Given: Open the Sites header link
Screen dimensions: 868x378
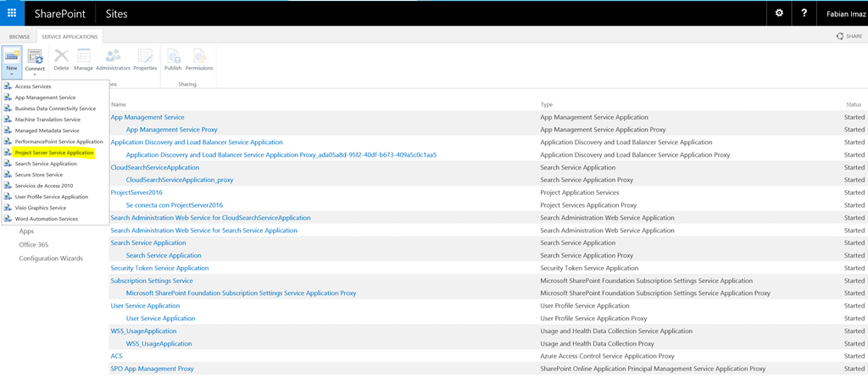Looking at the screenshot, I should pyautogui.click(x=117, y=14).
